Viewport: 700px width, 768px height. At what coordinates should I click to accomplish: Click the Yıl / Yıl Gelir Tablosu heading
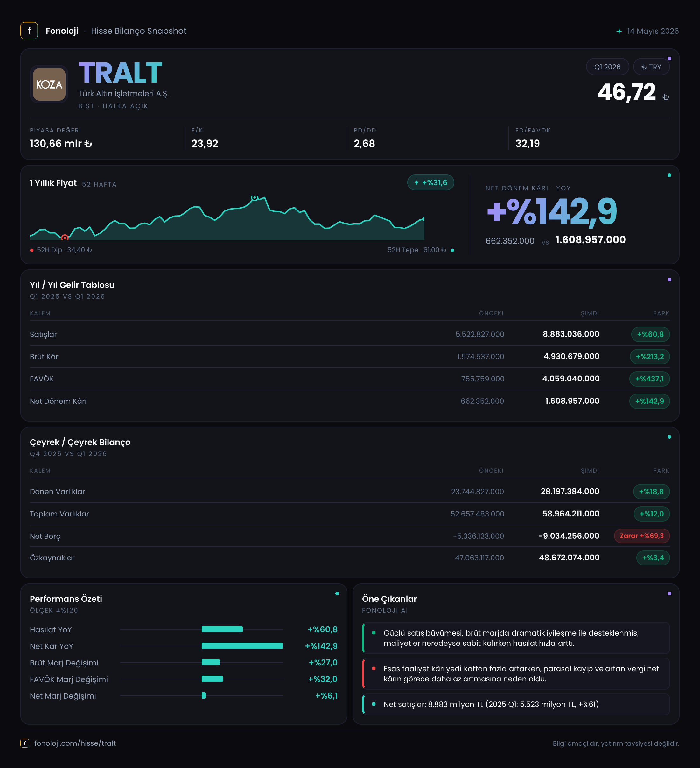point(72,285)
